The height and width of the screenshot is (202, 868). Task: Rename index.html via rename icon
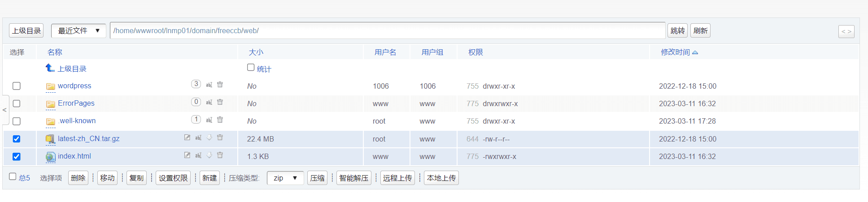pyautogui.click(x=198, y=155)
